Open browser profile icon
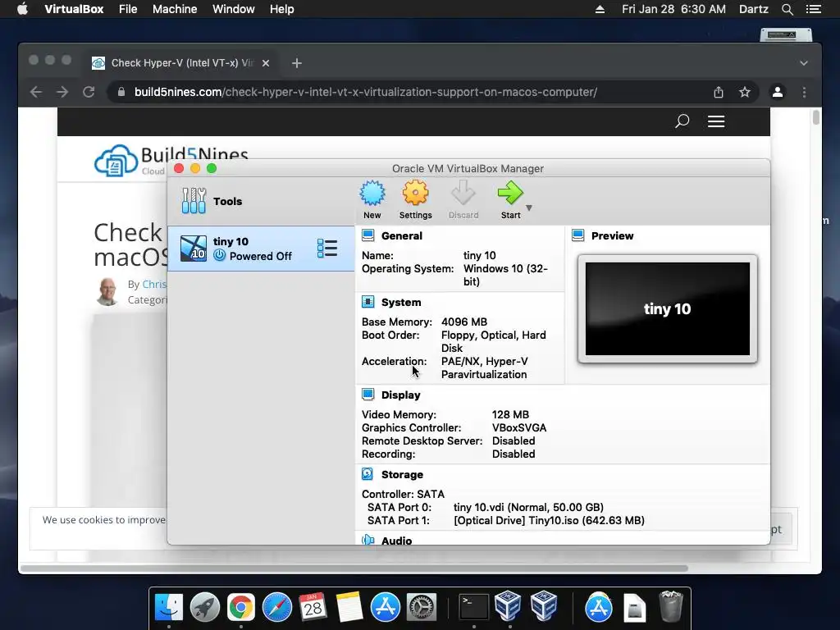 [778, 92]
